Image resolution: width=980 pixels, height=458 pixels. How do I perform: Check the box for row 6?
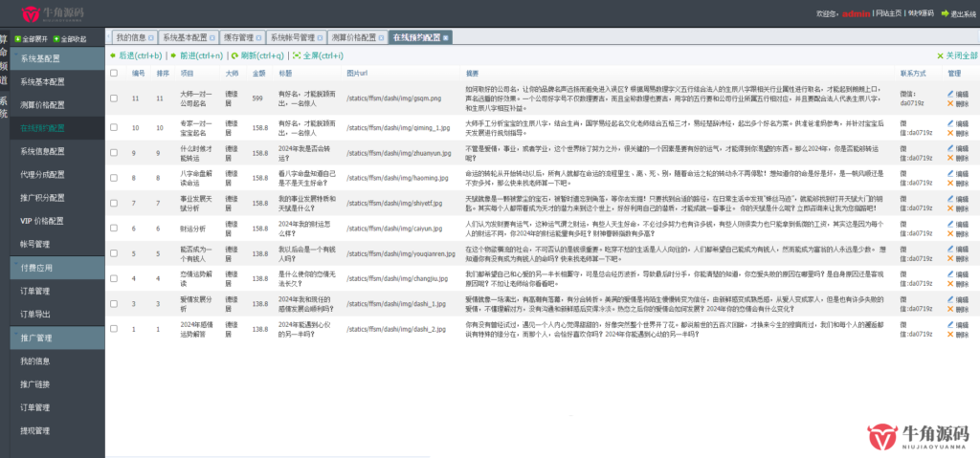click(114, 229)
